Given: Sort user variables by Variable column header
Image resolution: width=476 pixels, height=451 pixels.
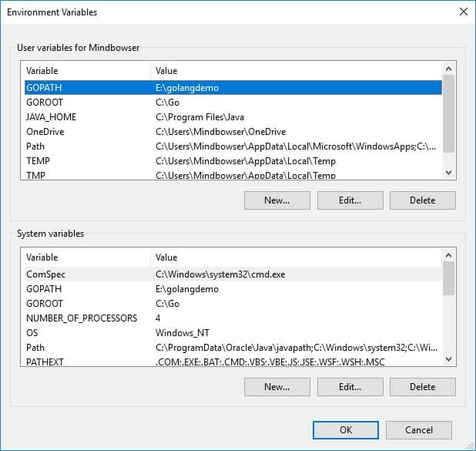Looking at the screenshot, I should click(85, 71).
